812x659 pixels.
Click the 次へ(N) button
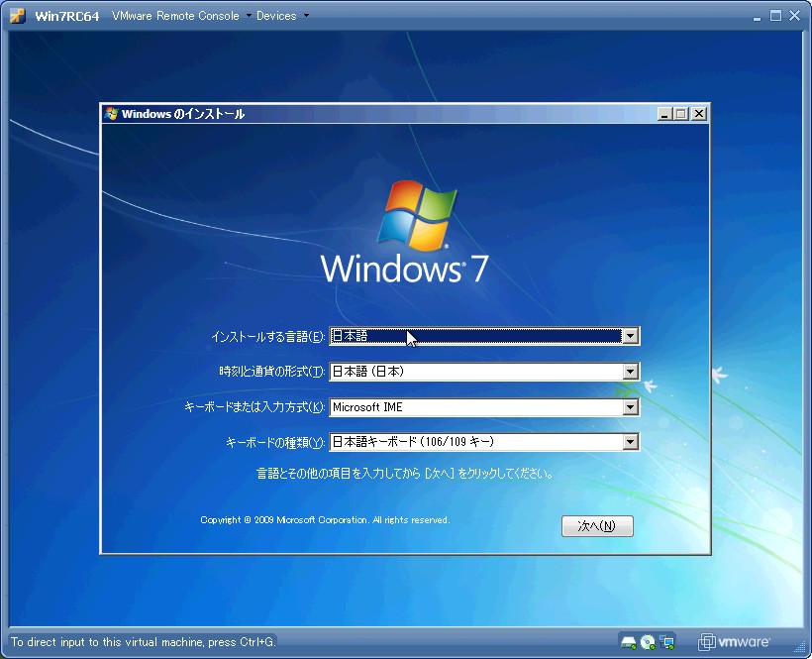coord(597,526)
